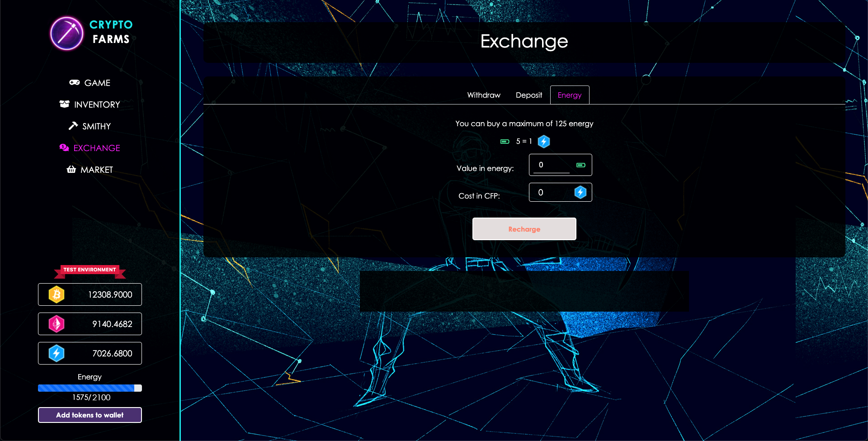Click the 12308.9000 balance value
868x441 pixels.
[x=110, y=295]
